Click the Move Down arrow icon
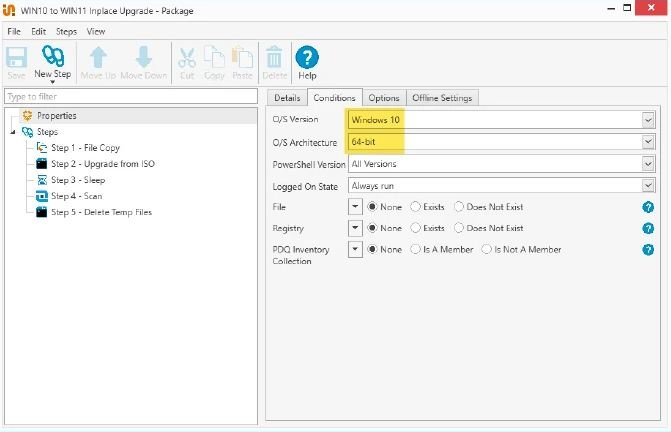 coord(144,57)
